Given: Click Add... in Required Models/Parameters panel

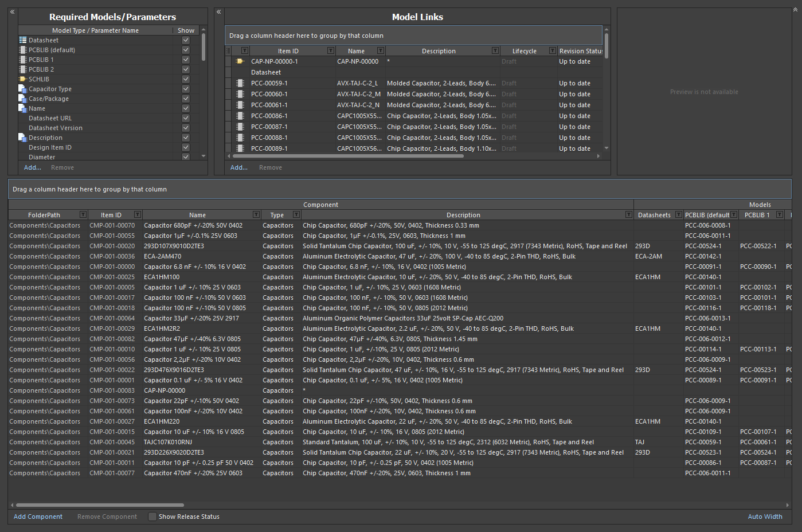Looking at the screenshot, I should point(33,167).
